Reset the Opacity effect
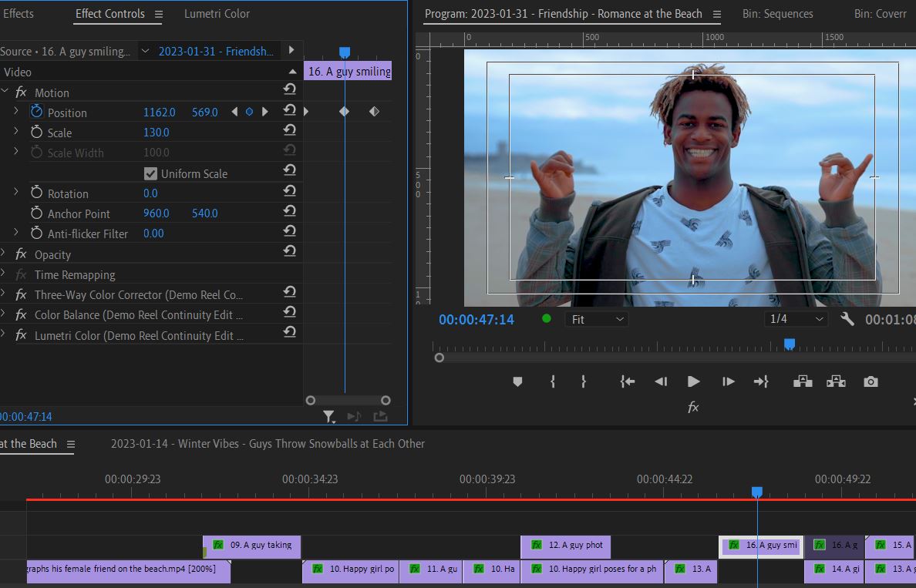Screen dimensions: 916x588 click(x=290, y=250)
